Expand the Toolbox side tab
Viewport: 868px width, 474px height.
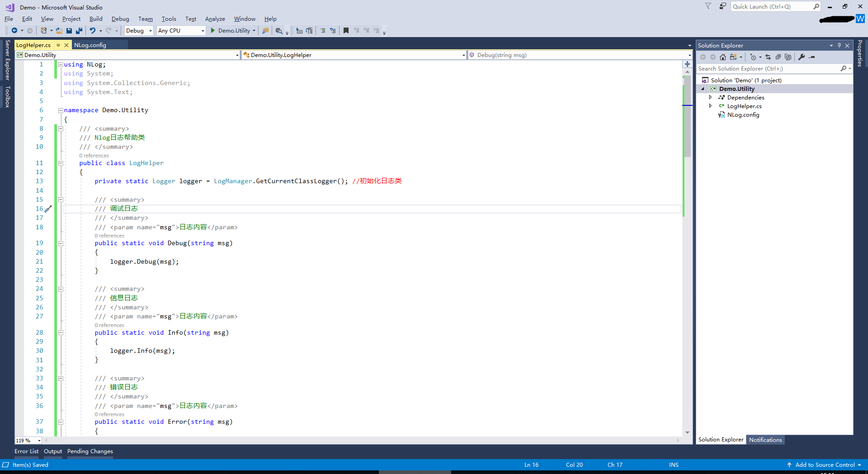(x=7, y=97)
